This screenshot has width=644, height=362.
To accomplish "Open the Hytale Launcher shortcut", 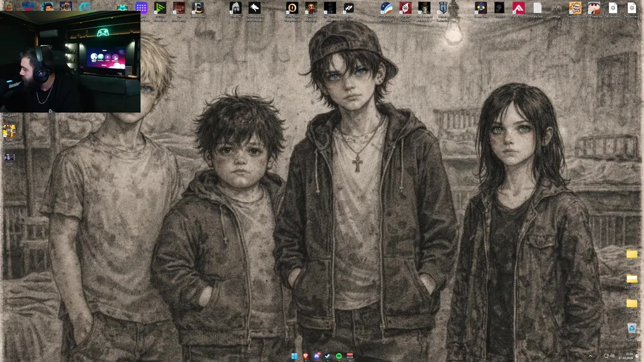I will [443, 11].
